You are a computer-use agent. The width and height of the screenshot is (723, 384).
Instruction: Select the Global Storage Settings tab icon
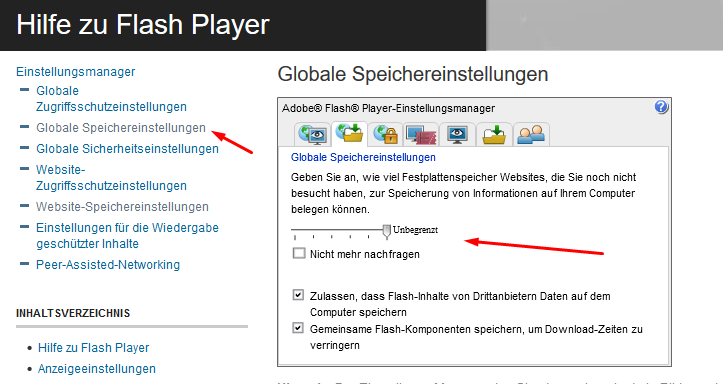coord(349,134)
